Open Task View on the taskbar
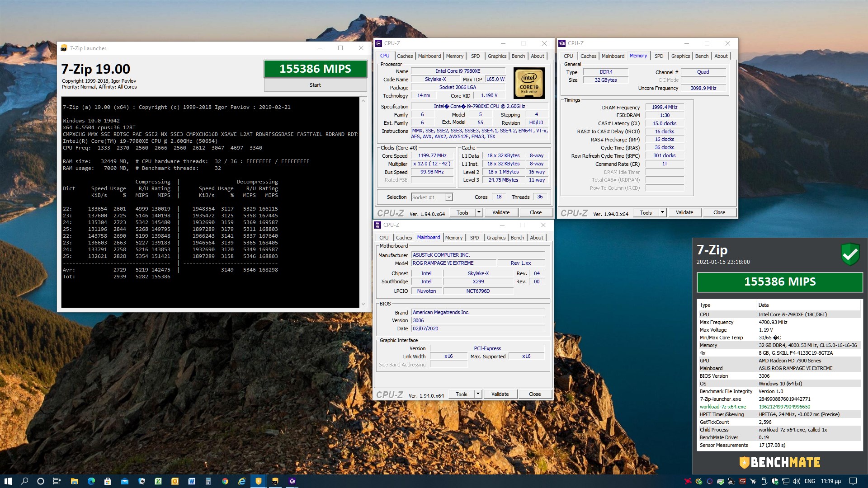Image resolution: width=868 pixels, height=488 pixels. [57, 481]
